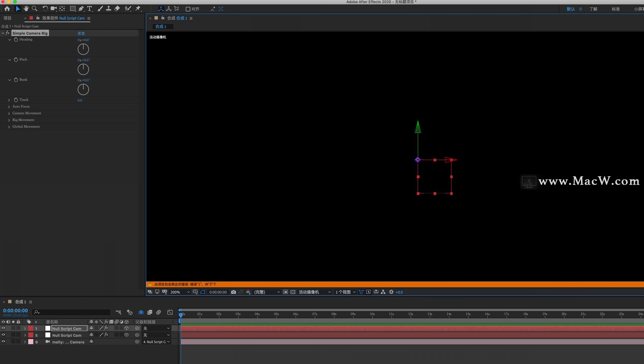This screenshot has height=364, width=644.
Task: Select the Eraser tool
Action: [x=117, y=9]
